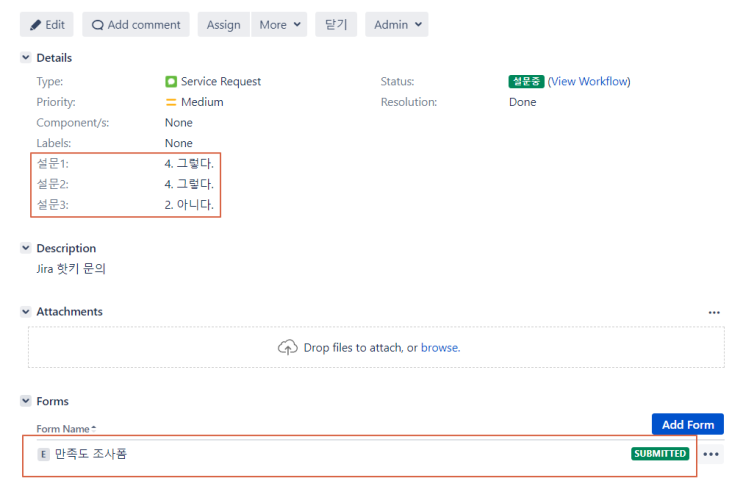Click the browse link to attach files
Screen dimensions: 743x481
tap(439, 348)
